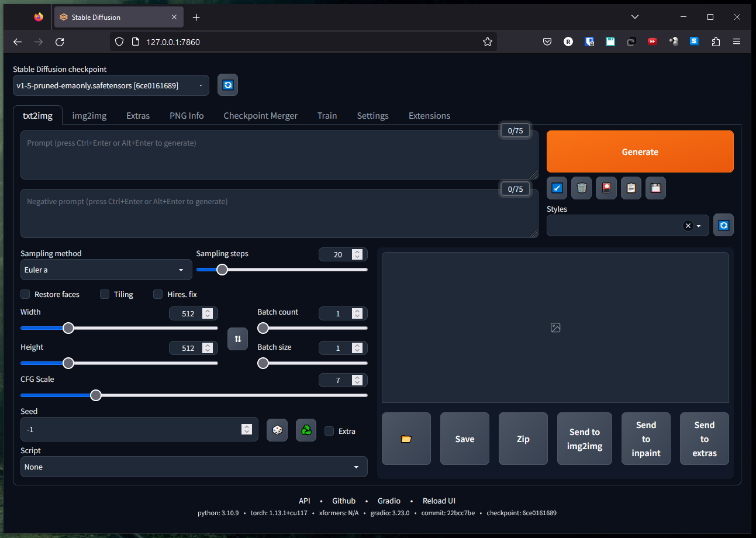Click the Reload UI footer link
Image resolution: width=756 pixels, height=538 pixels.
click(439, 501)
